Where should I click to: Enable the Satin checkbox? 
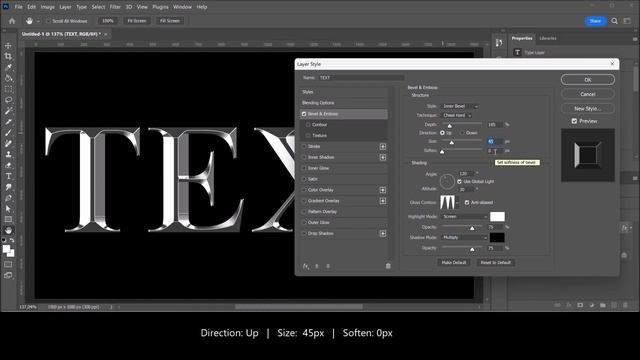click(x=304, y=179)
